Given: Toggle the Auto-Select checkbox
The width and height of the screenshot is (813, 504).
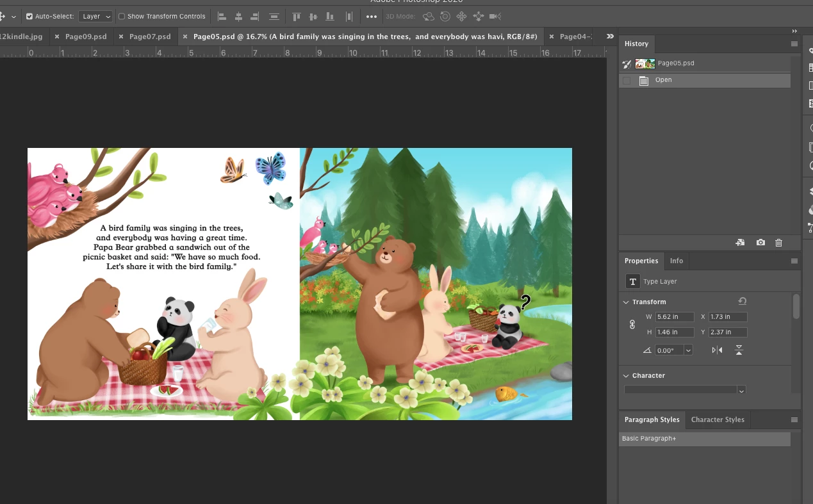Looking at the screenshot, I should 29,17.
